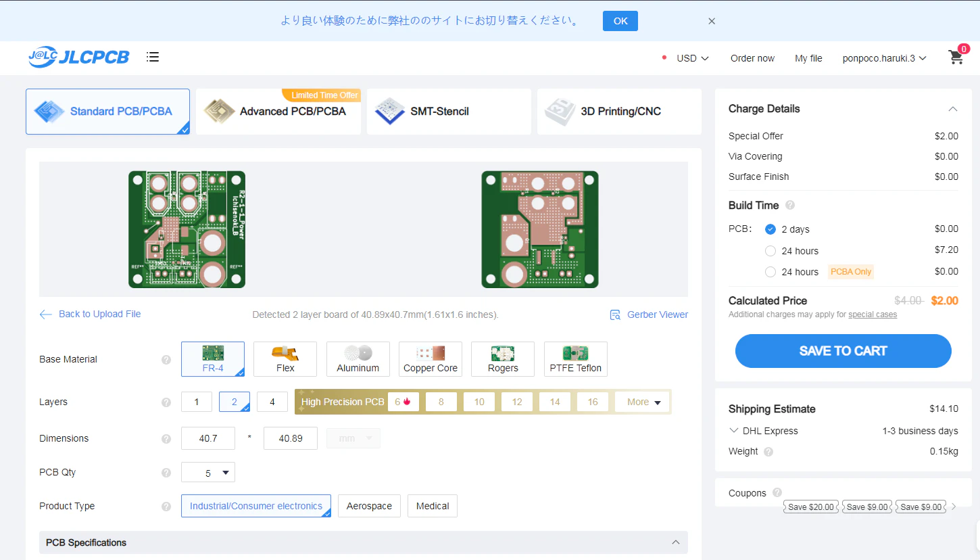Open the Order now link

[752, 58]
